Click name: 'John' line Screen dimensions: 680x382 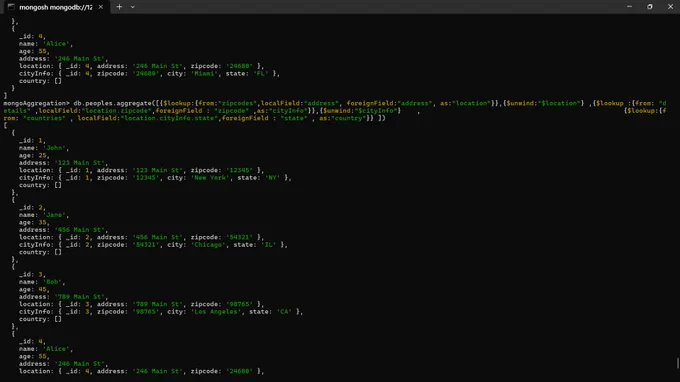click(43, 148)
